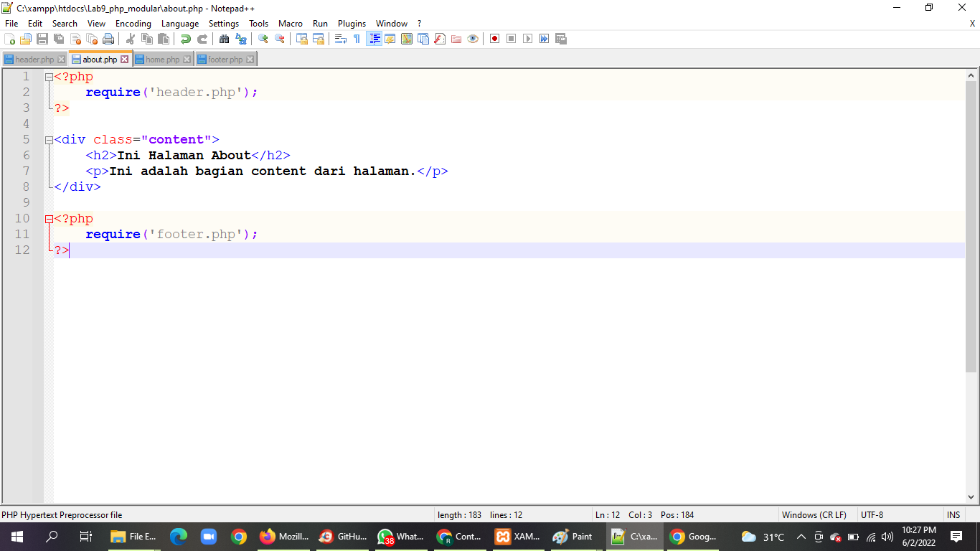Viewport: 980px width, 551px height.
Task: Toggle synchronized horizontal scrolling
Action: [x=319, y=39]
